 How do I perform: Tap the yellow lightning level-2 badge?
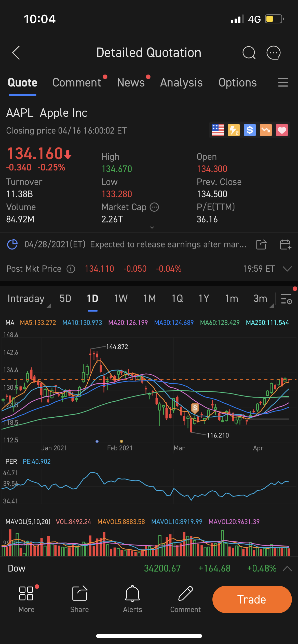(x=234, y=130)
